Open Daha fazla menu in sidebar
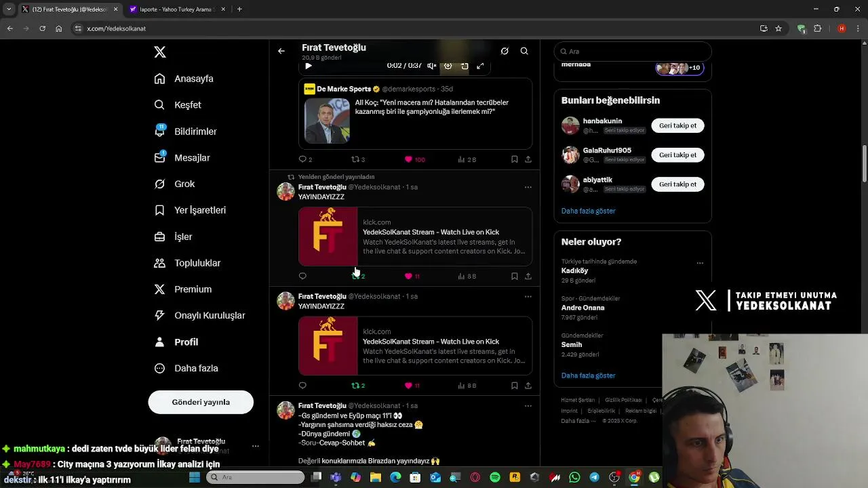The image size is (868, 488). pyautogui.click(x=186, y=368)
